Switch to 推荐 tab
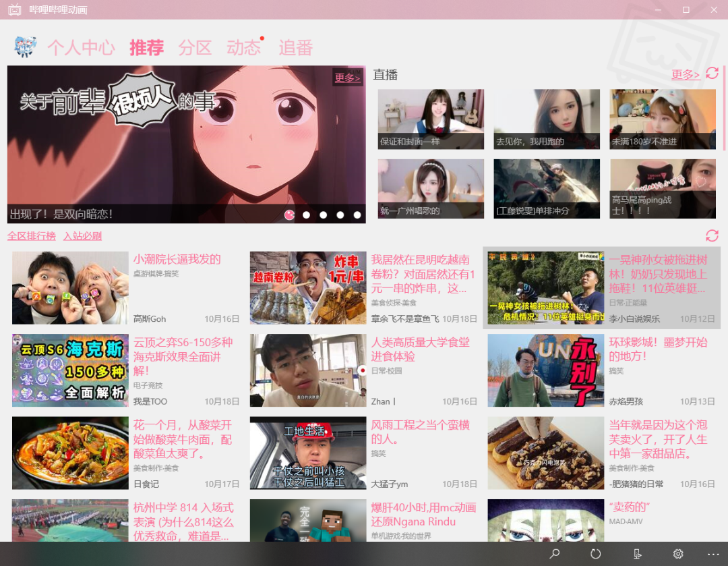728x566 pixels. point(147,47)
